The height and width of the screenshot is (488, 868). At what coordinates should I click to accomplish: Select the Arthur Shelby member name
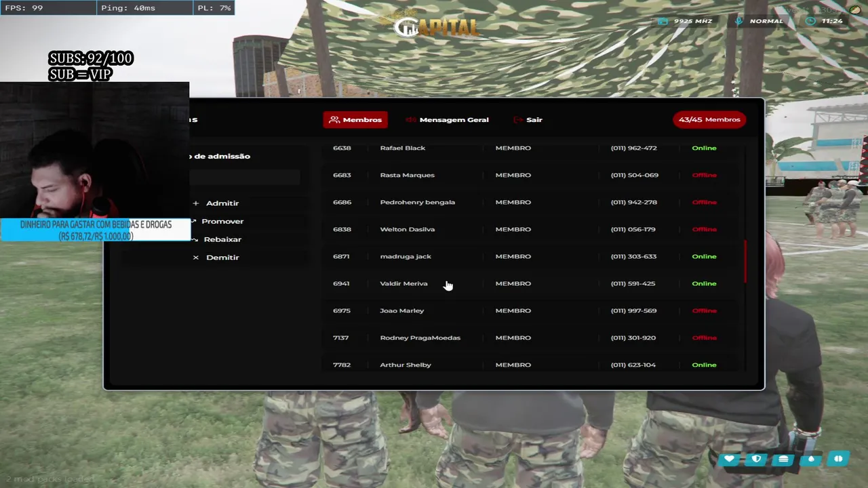click(x=406, y=365)
